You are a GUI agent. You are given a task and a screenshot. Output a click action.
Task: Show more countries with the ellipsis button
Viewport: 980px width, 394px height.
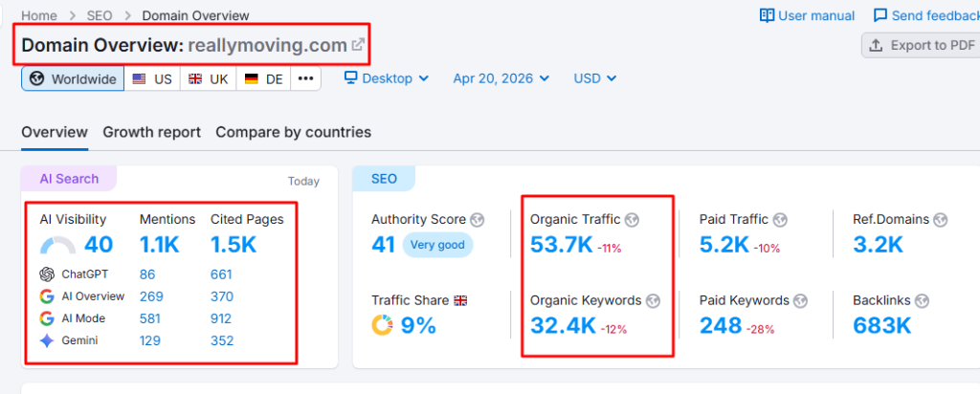[305, 78]
